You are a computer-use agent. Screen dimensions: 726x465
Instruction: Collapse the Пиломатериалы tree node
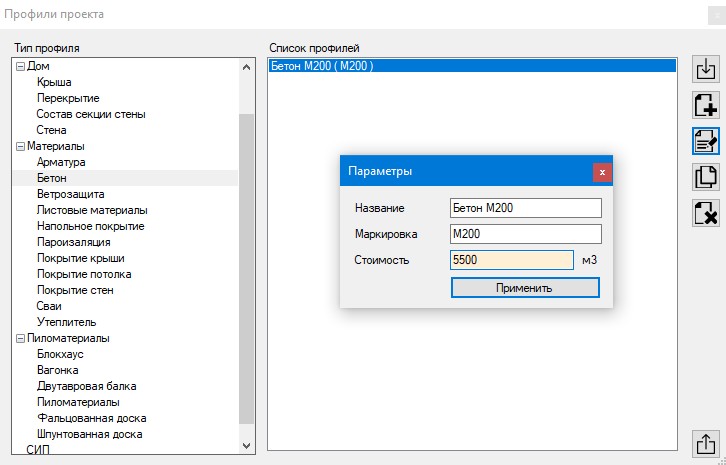point(20,338)
